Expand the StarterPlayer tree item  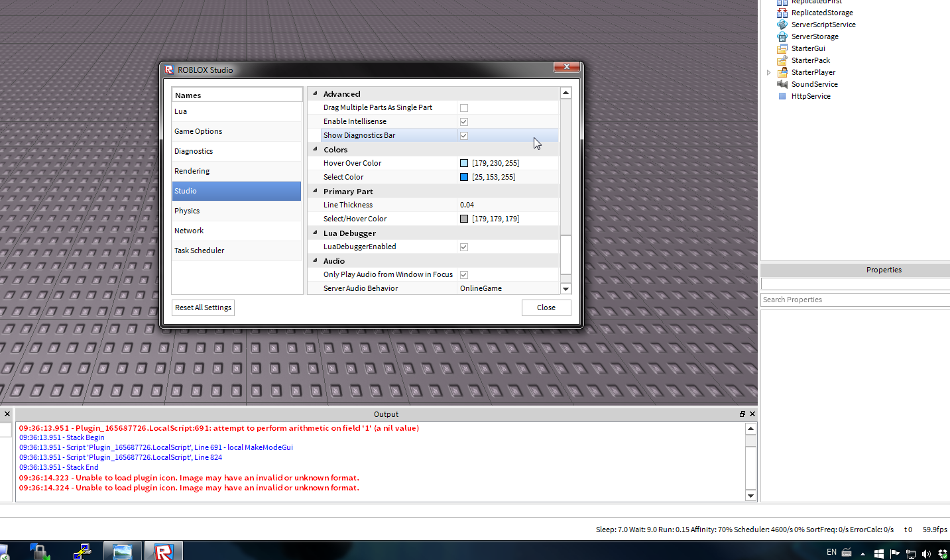pyautogui.click(x=768, y=72)
